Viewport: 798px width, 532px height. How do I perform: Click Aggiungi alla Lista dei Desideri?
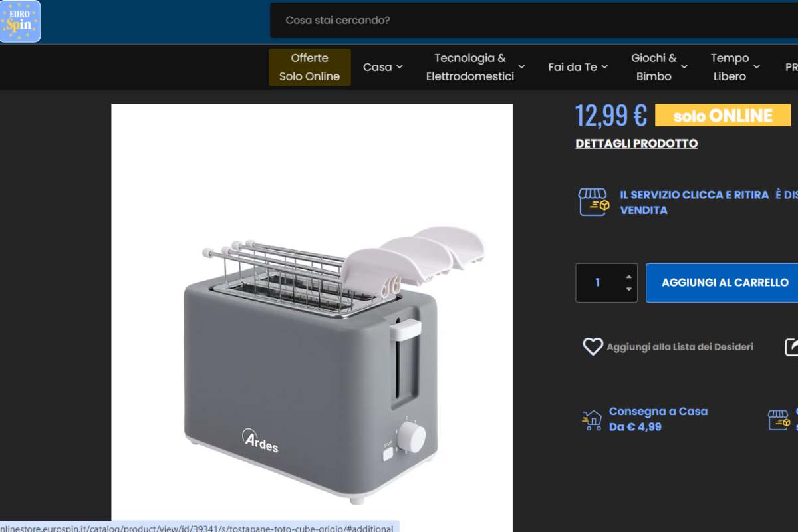[680, 347]
